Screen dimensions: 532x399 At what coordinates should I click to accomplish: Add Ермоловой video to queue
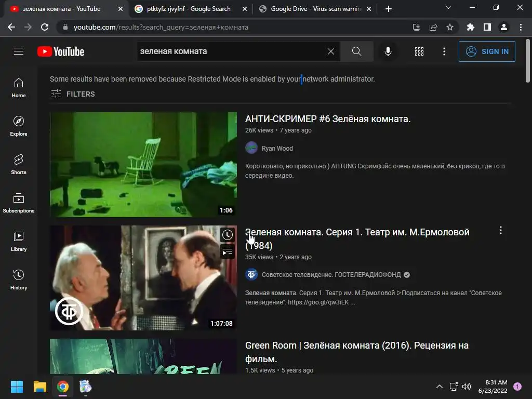228,252
